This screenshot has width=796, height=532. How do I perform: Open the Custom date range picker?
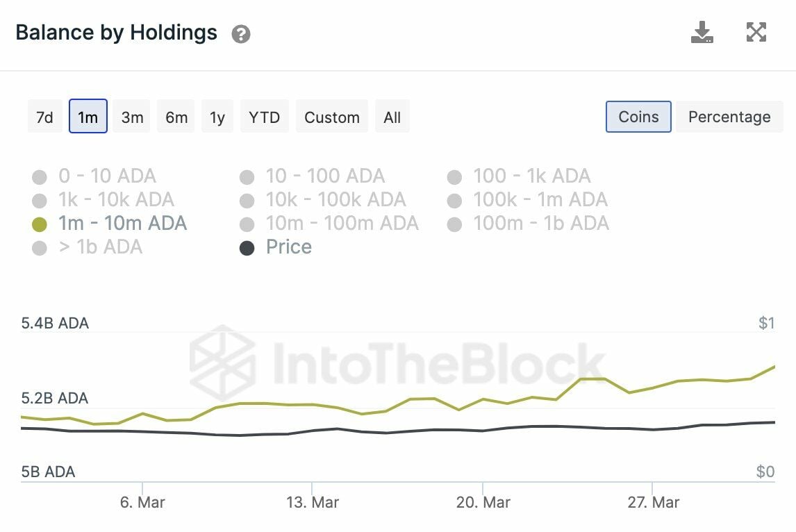(x=332, y=117)
